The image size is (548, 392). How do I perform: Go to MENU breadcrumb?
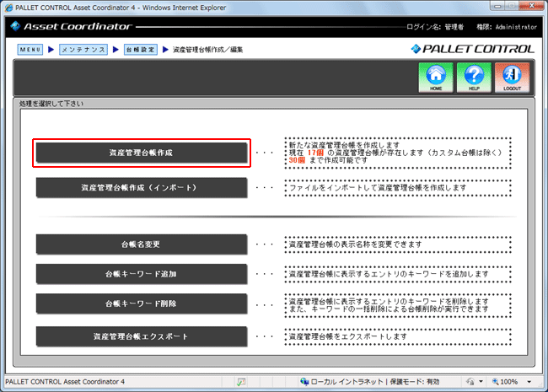point(30,50)
